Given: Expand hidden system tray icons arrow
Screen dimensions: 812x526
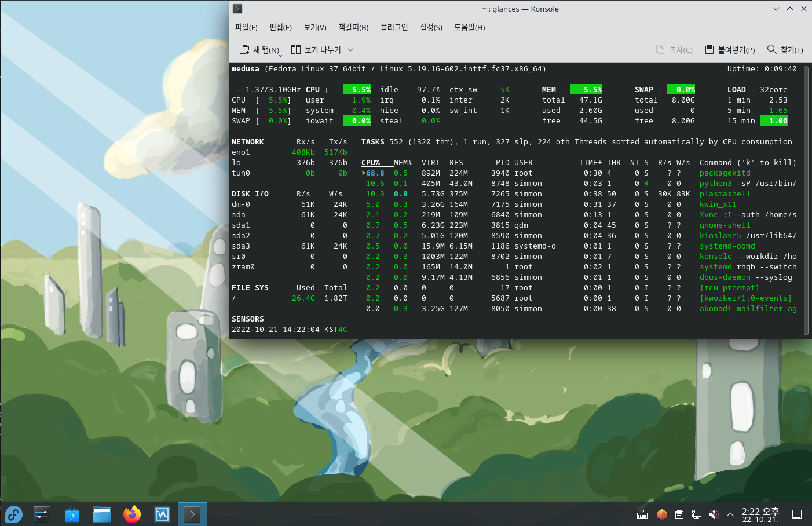Looking at the screenshot, I should 730,514.
